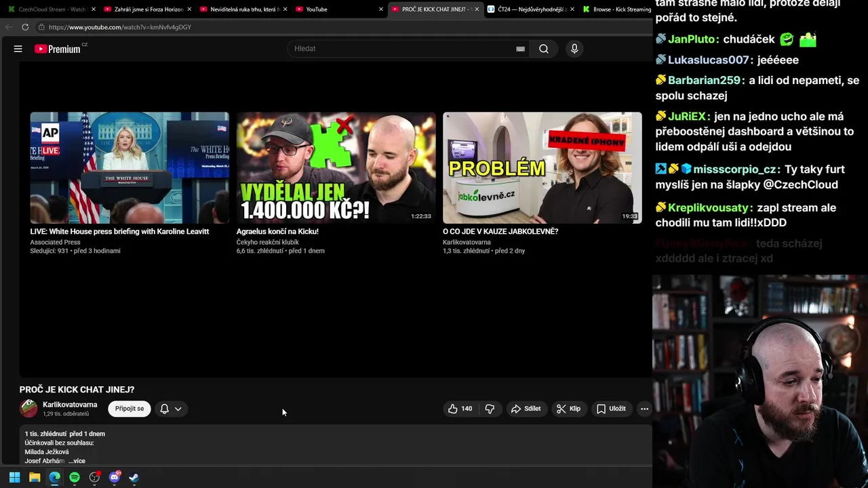Close the plain YouTube tab

(x=381, y=9)
